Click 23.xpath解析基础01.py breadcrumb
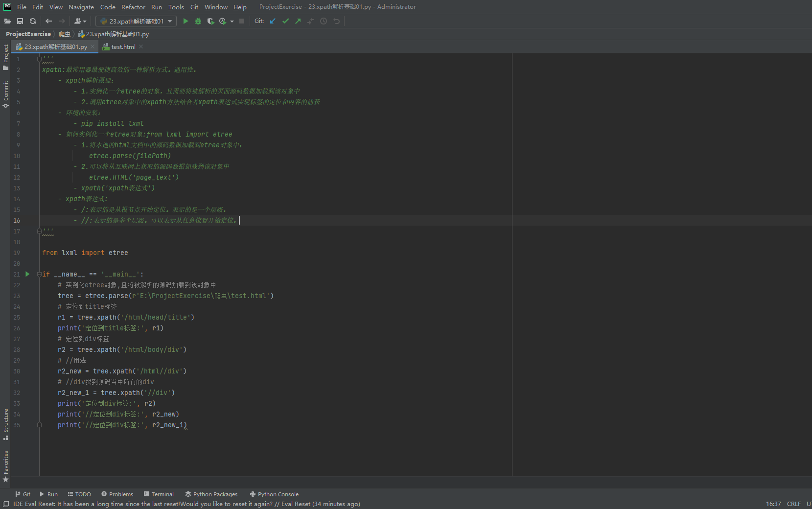The width and height of the screenshot is (812, 509). click(x=114, y=34)
